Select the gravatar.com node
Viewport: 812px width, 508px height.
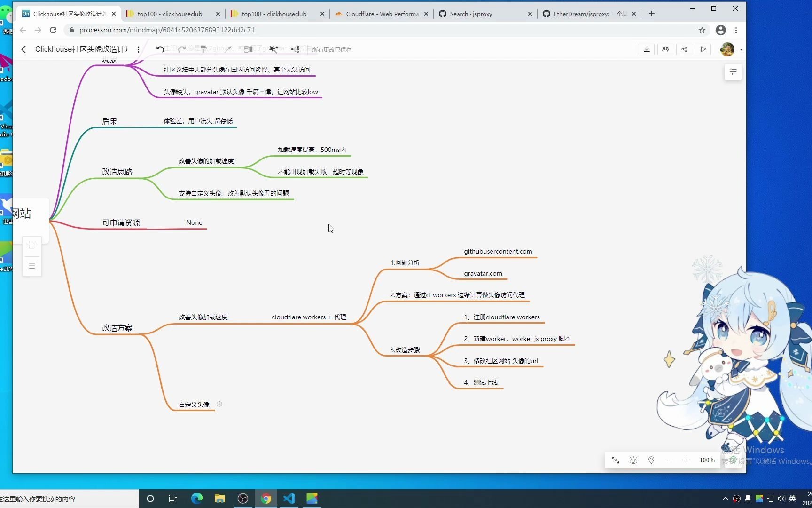(483, 273)
